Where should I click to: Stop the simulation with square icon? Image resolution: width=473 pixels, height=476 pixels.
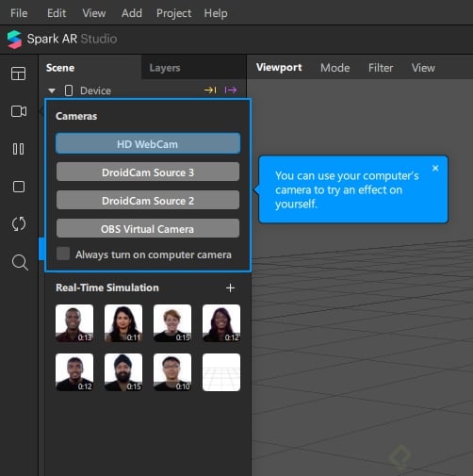[19, 187]
